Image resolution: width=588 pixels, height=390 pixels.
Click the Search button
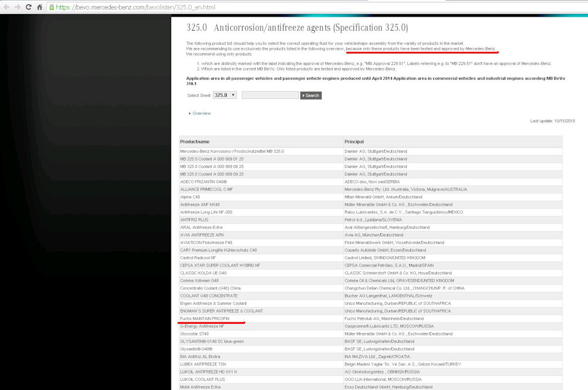(x=311, y=95)
